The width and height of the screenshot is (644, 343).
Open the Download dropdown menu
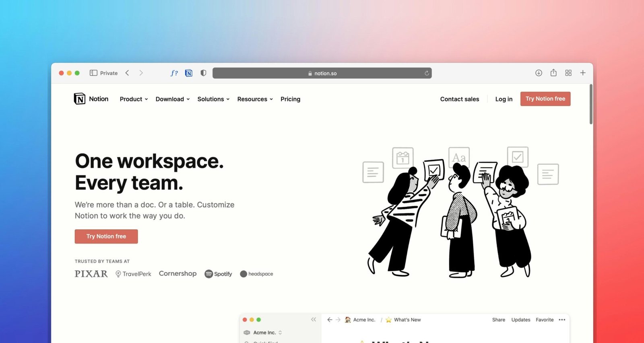coord(172,99)
